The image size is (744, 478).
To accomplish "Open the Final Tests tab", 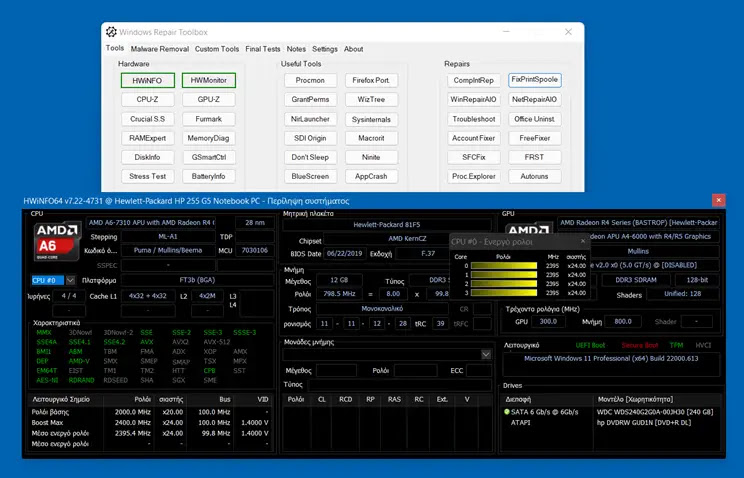I will click(x=262, y=49).
